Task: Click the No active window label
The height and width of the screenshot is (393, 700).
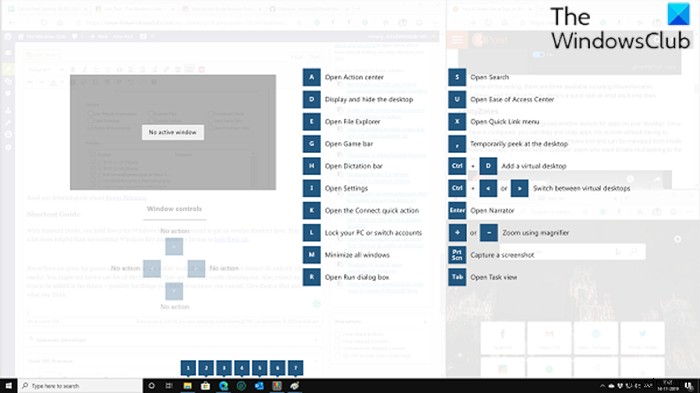Action: tap(173, 132)
